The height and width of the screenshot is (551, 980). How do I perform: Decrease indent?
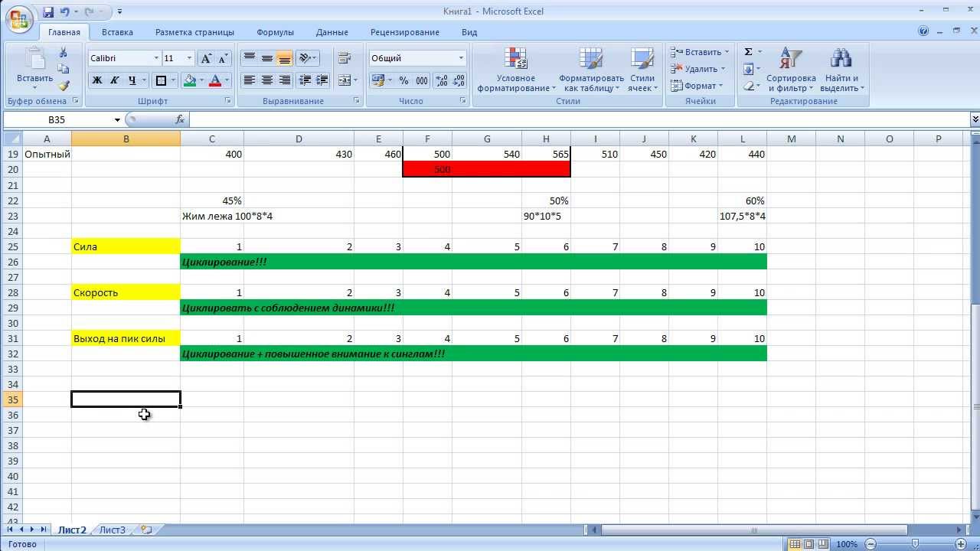click(x=305, y=80)
